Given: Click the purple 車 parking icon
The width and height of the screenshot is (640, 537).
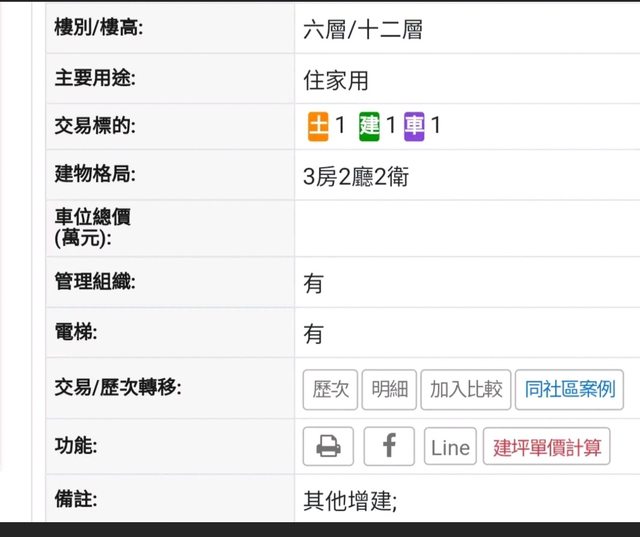Looking at the screenshot, I should pos(415,126).
